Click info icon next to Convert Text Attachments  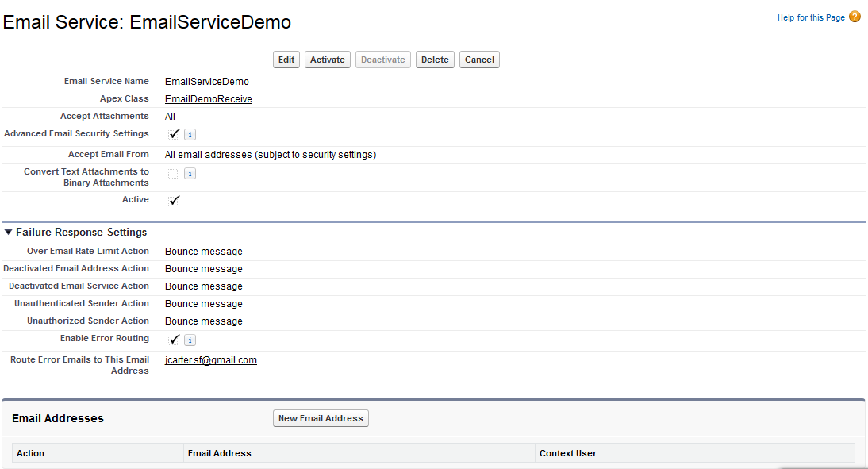pyautogui.click(x=190, y=174)
